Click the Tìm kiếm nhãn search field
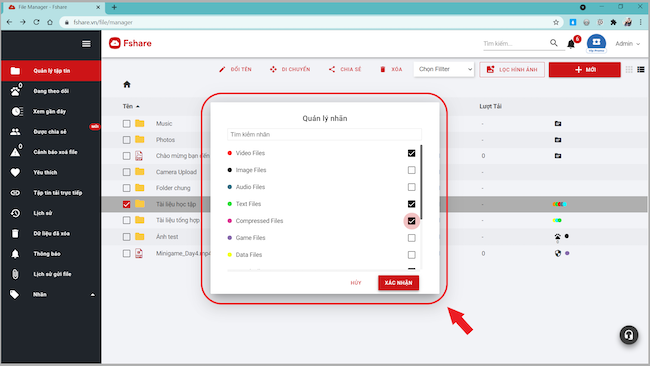The image size is (650, 366). tap(324, 134)
